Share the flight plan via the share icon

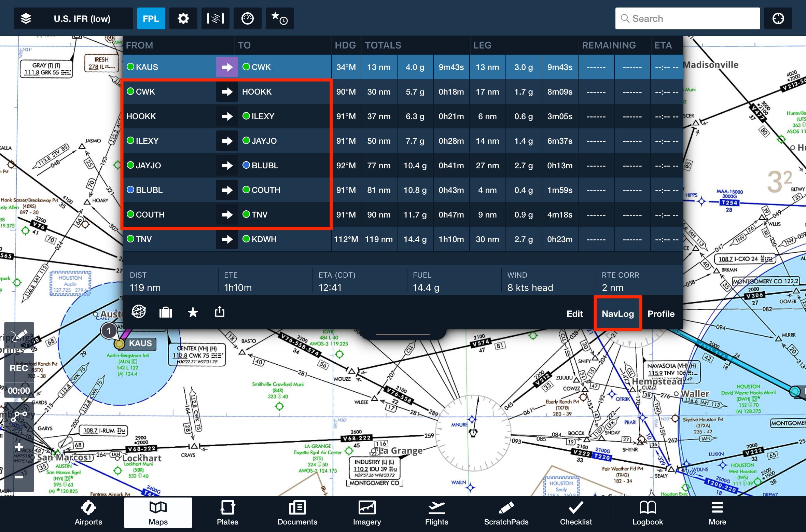click(220, 312)
